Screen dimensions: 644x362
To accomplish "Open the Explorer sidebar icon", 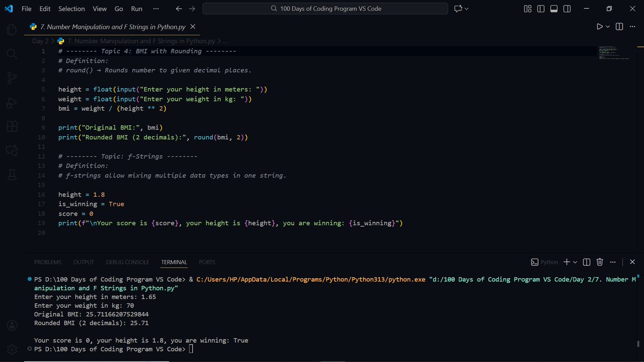I will pos(11,29).
